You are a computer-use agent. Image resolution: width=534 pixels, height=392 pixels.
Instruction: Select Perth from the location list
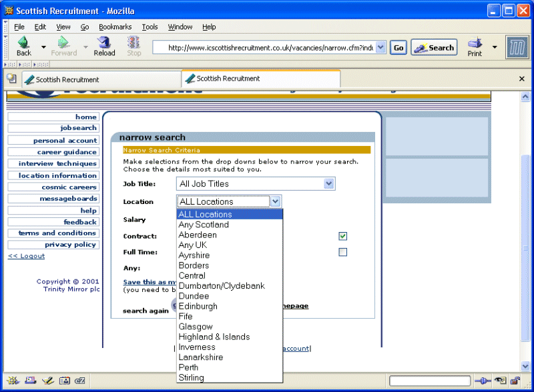(230, 367)
